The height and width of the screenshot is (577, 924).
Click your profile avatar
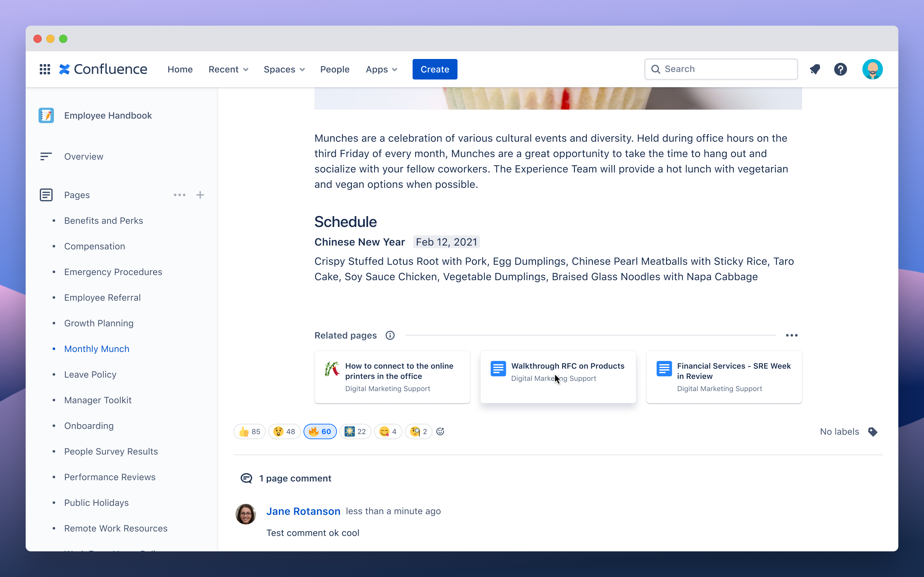pyautogui.click(x=873, y=69)
